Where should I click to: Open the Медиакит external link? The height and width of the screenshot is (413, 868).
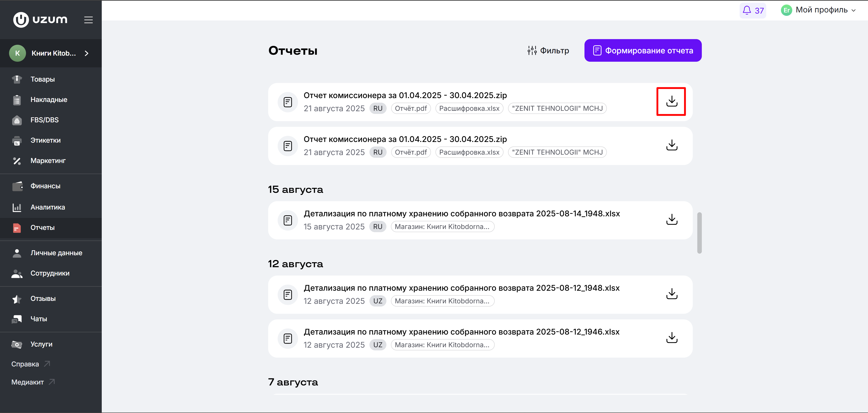click(x=33, y=382)
